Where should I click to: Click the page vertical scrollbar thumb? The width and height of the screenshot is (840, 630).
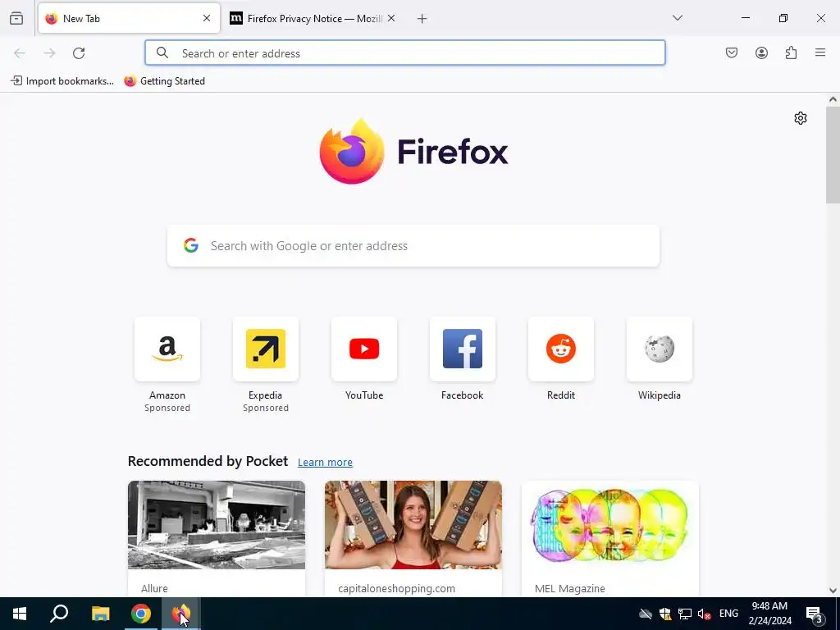(833, 155)
